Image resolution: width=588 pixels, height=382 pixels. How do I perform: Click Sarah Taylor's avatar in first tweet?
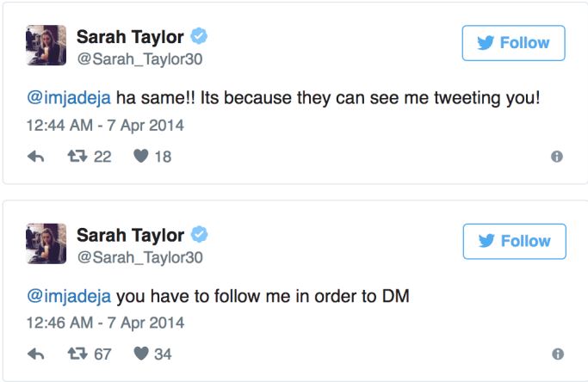pyautogui.click(x=46, y=46)
